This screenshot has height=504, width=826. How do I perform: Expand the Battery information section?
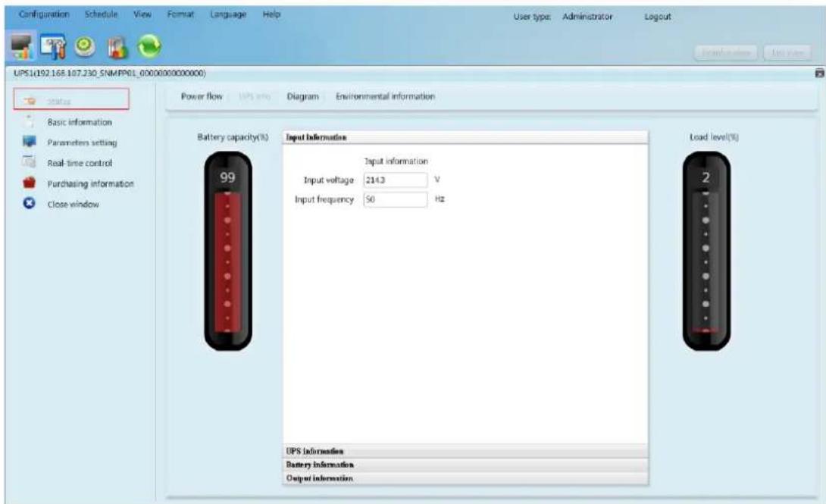(x=466, y=465)
